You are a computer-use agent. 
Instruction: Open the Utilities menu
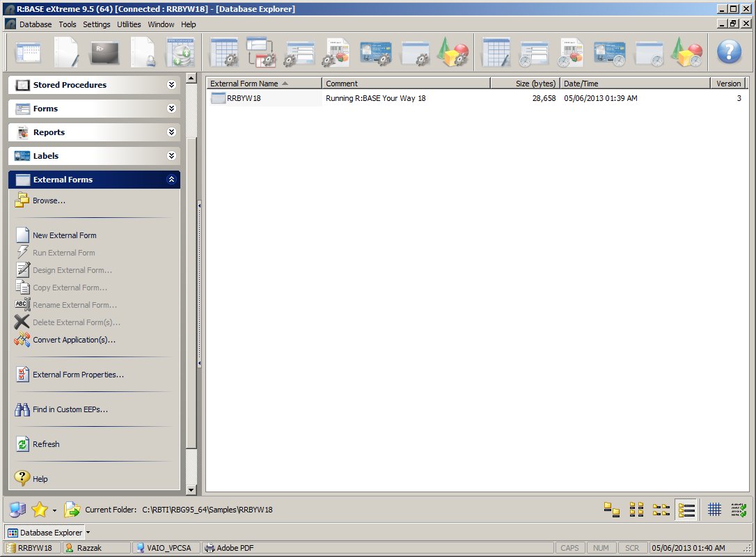click(x=129, y=24)
